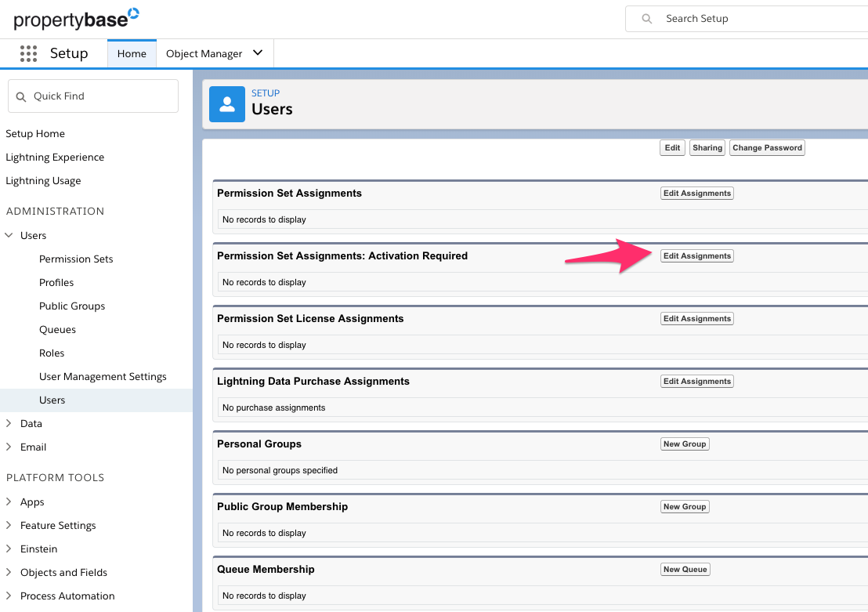Click the PLATFORM TOOLS section heading
This screenshot has width=868, height=612.
pyautogui.click(x=55, y=477)
